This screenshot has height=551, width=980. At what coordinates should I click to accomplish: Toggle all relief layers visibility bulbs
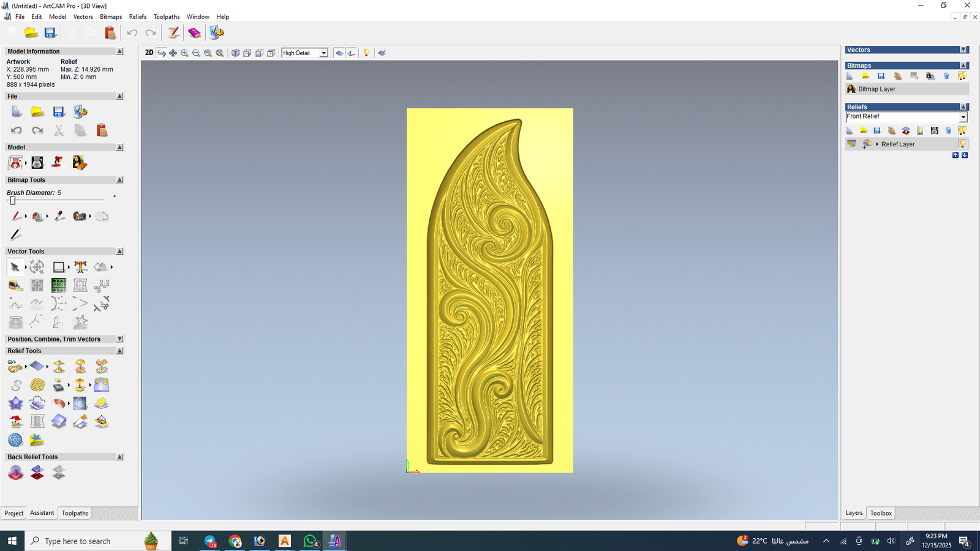coord(962,130)
